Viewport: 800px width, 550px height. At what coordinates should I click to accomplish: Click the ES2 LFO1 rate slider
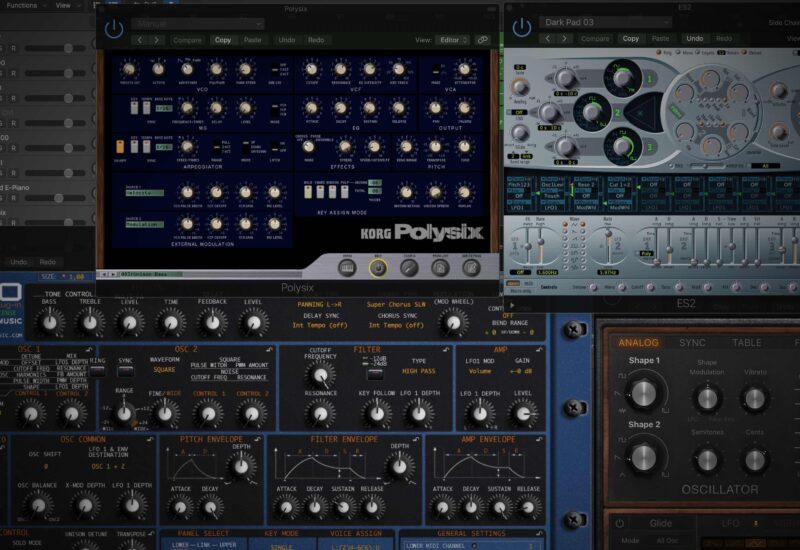pos(540,245)
